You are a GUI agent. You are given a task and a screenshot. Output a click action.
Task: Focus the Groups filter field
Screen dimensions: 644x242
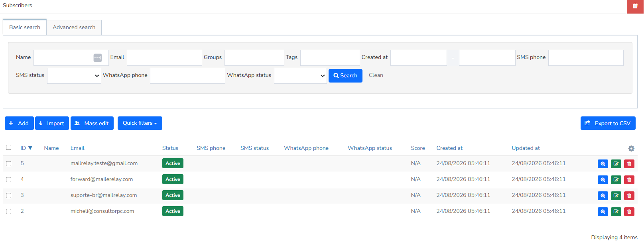click(254, 58)
